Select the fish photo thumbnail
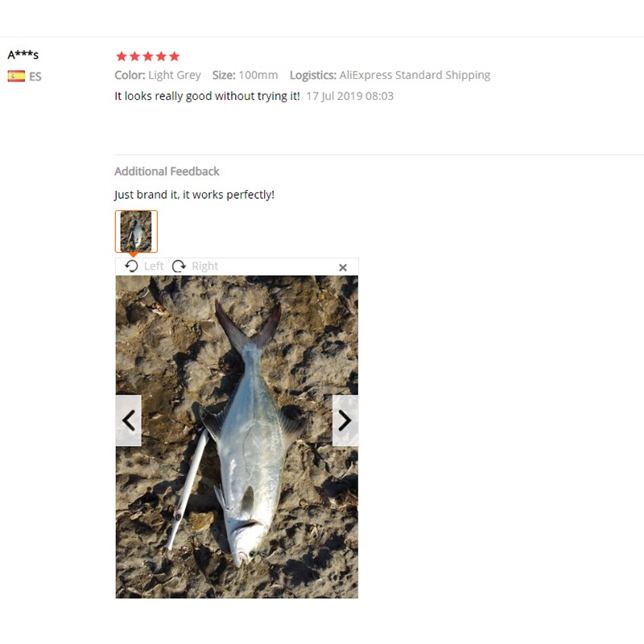644x644 pixels. click(136, 231)
